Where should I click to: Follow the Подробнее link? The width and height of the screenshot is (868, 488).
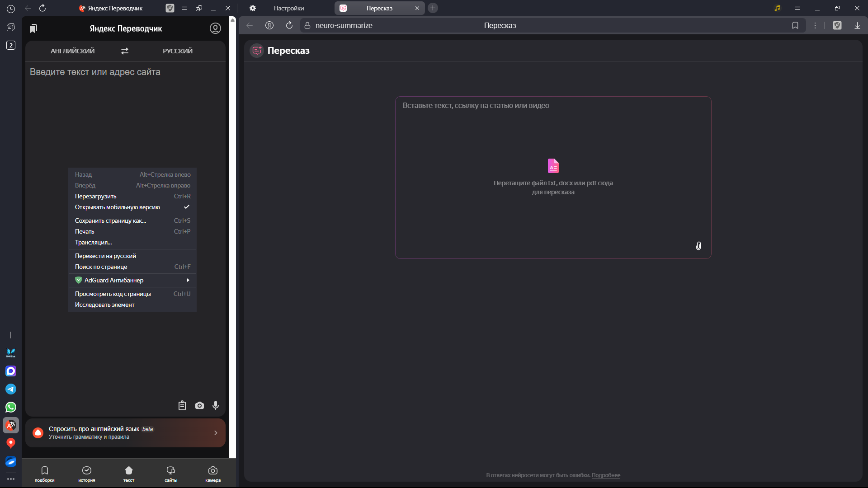click(606, 475)
